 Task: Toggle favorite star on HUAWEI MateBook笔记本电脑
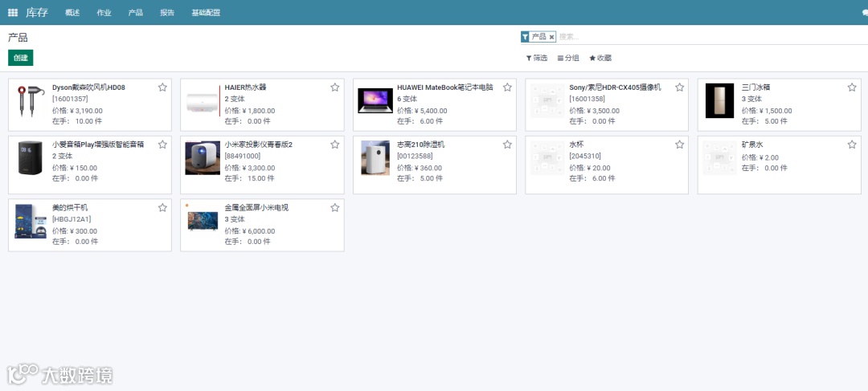(507, 88)
